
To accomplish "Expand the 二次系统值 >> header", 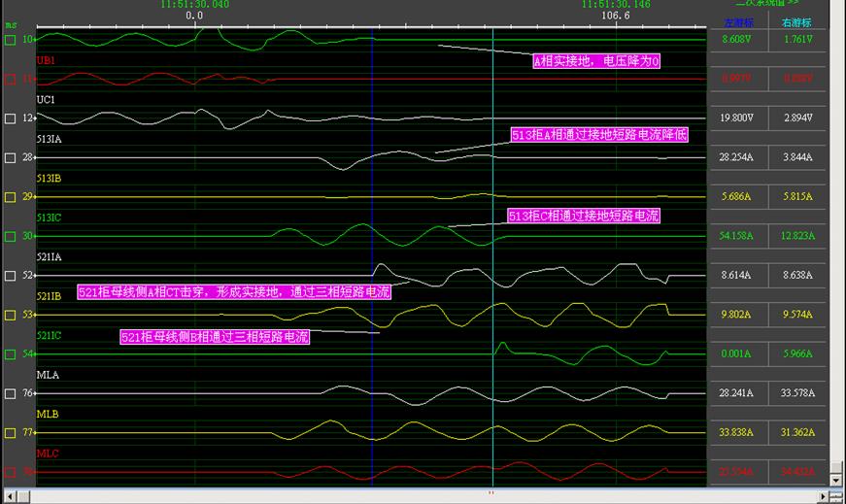I will (767, 4).
